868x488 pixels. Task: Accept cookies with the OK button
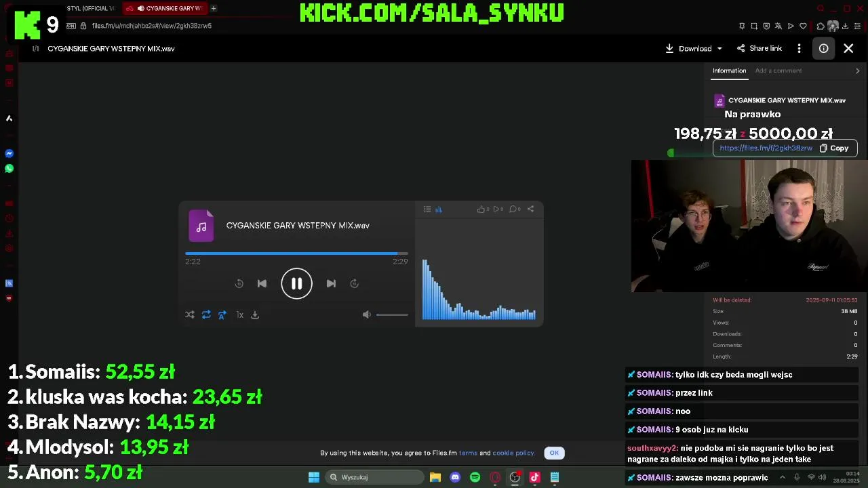click(554, 453)
